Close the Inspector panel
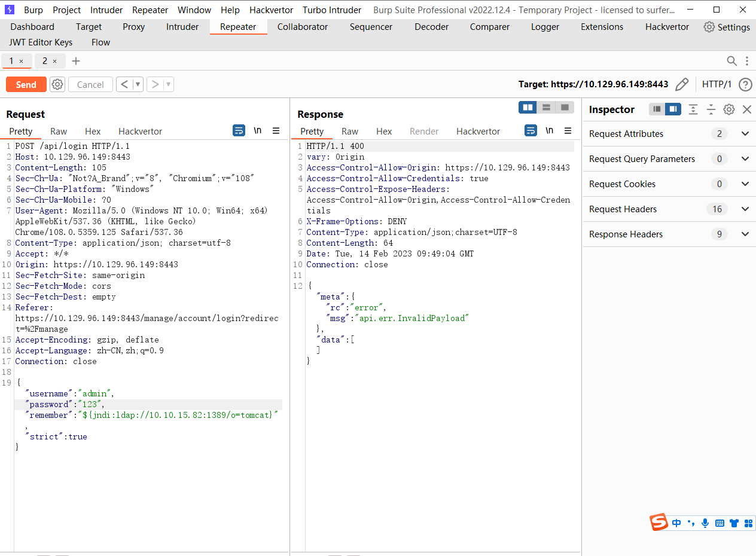Screen dimensions: 756x556 point(747,109)
